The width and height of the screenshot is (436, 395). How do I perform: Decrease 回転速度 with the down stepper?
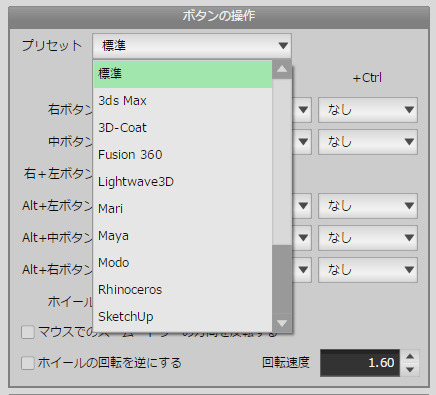tap(410, 370)
